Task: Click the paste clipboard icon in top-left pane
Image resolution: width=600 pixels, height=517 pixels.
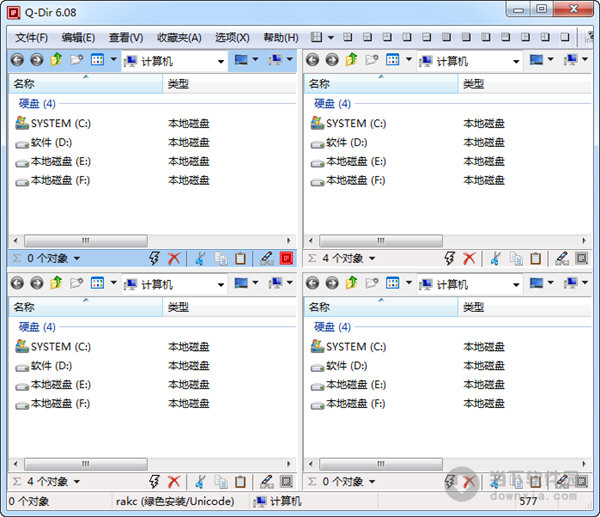Action: coord(240,259)
